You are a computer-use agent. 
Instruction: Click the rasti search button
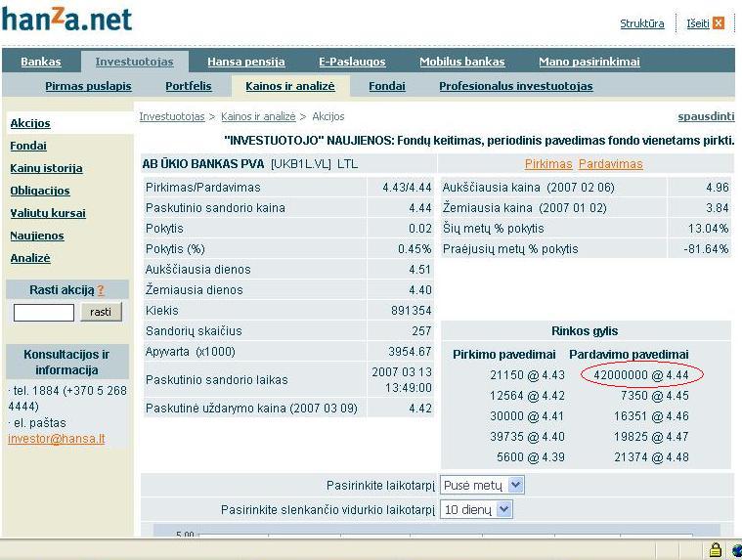click(101, 312)
